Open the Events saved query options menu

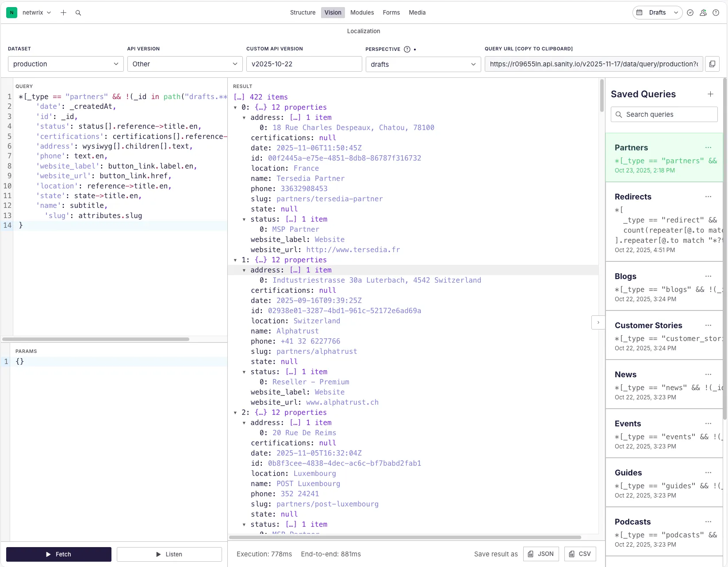708,423
